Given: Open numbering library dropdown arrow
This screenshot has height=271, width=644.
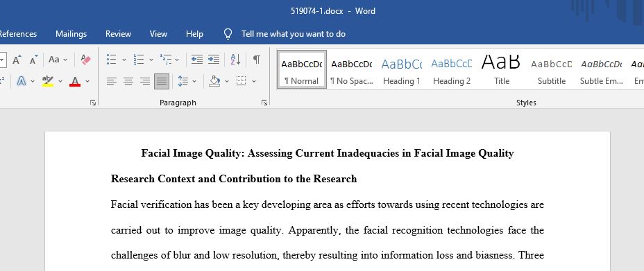Looking at the screenshot, I should (151, 60).
